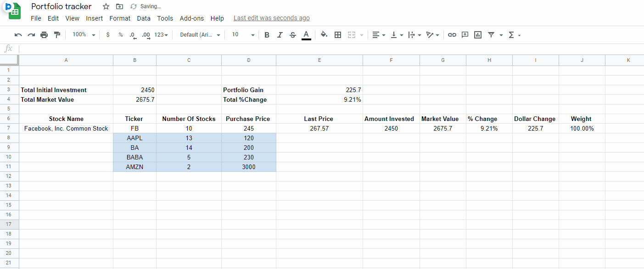
Task: Click the Undo icon in toolbar
Action: point(18,35)
